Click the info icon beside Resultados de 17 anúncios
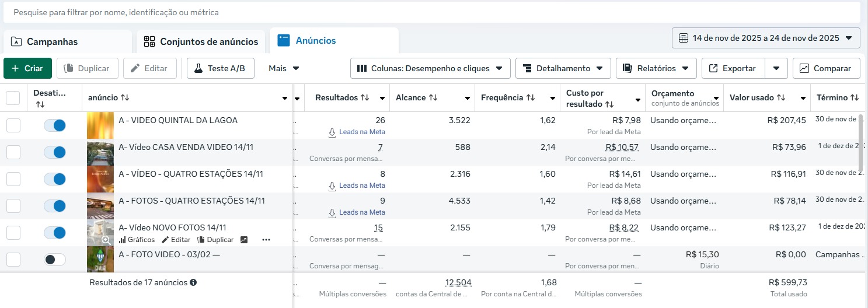This screenshot has height=308, width=868. point(193,282)
